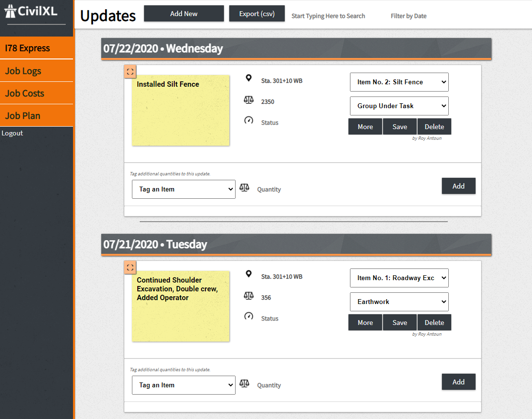Go to Job Logs in sidebar
Image resolution: width=532 pixels, height=419 pixels.
37,71
